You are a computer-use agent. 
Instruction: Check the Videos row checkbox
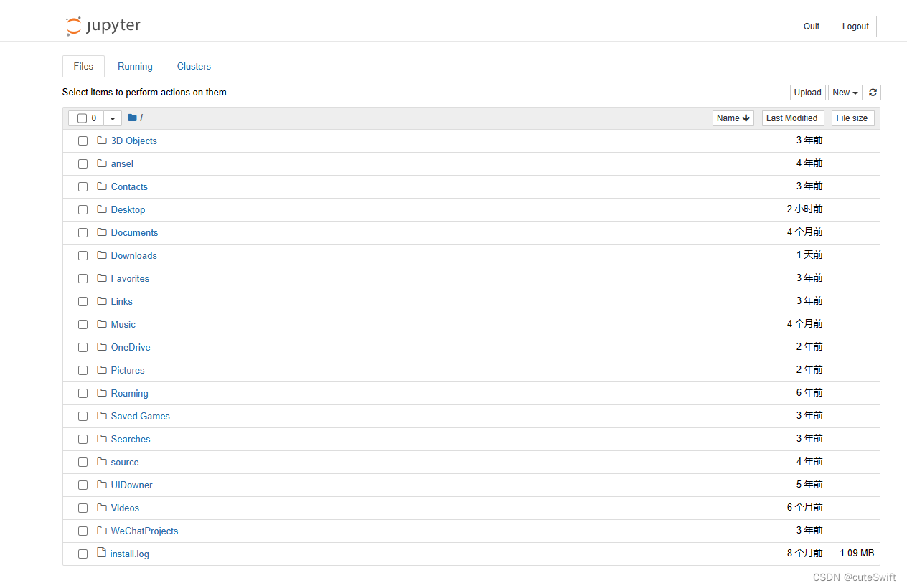[83, 508]
